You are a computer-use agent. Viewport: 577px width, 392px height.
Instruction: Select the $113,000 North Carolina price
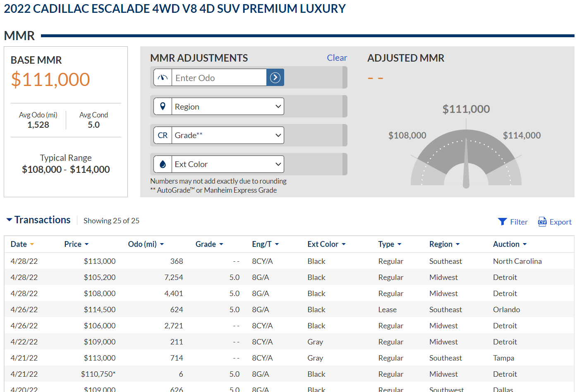(x=100, y=261)
